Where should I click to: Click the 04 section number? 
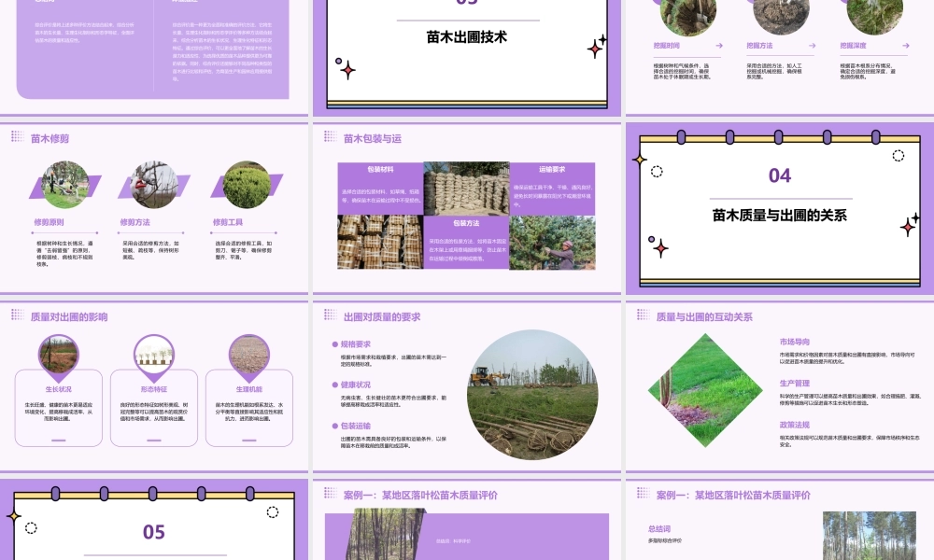pos(779,175)
